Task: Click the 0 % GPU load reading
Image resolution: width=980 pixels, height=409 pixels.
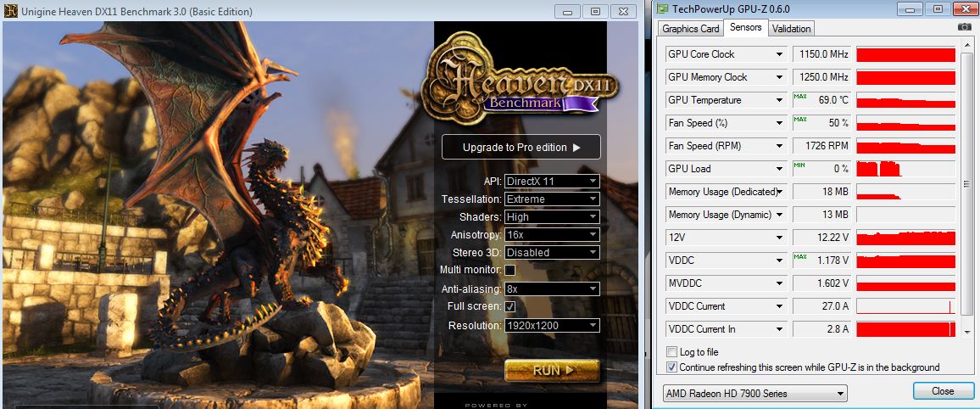Action: (821, 169)
